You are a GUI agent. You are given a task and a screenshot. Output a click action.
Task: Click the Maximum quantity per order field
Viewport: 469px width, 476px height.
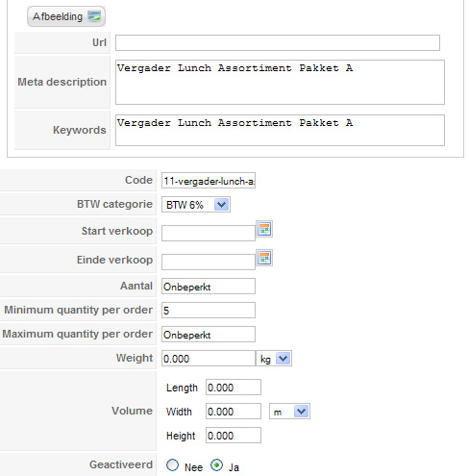click(209, 335)
